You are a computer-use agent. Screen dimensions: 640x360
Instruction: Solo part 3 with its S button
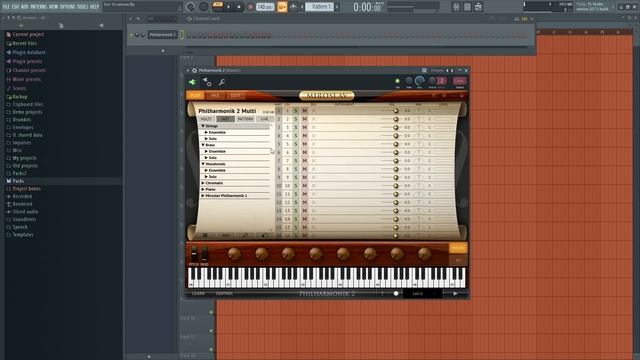click(296, 127)
